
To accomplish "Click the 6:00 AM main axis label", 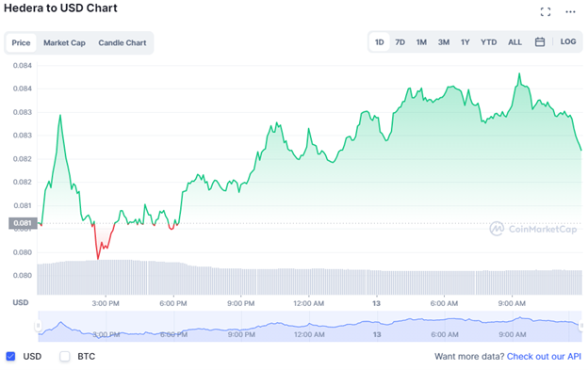I will [x=444, y=303].
